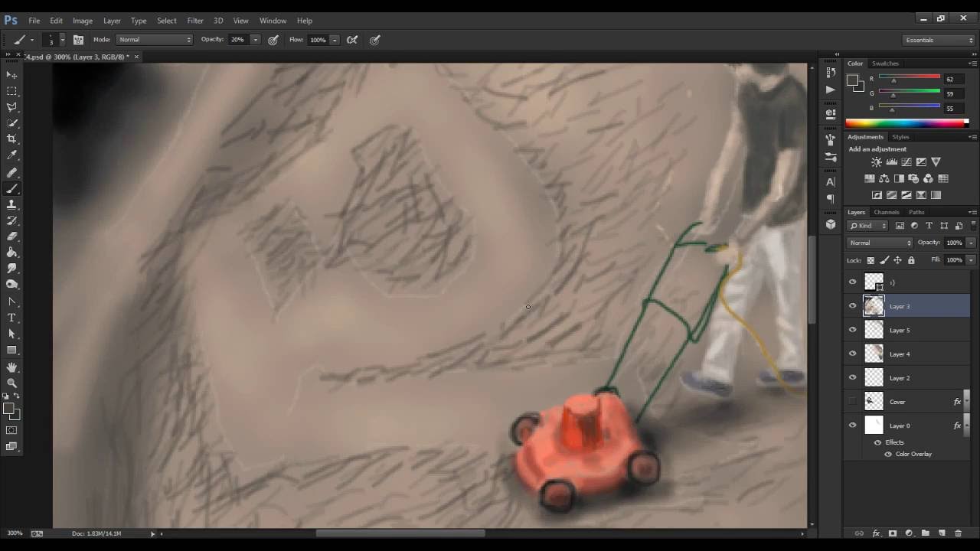Screen dimensions: 980x551
Task: Add a Brightness/Contrast adjustment
Action: 877,162
